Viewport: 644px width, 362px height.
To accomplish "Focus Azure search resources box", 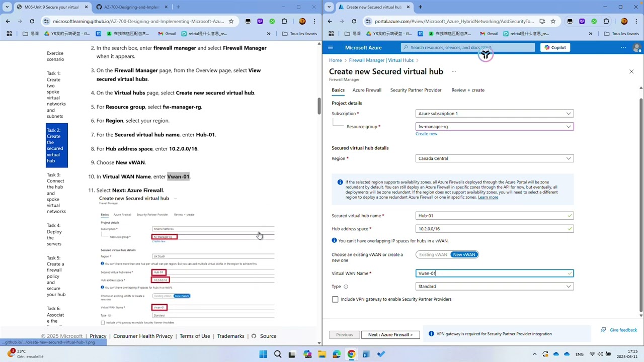I will (x=468, y=47).
